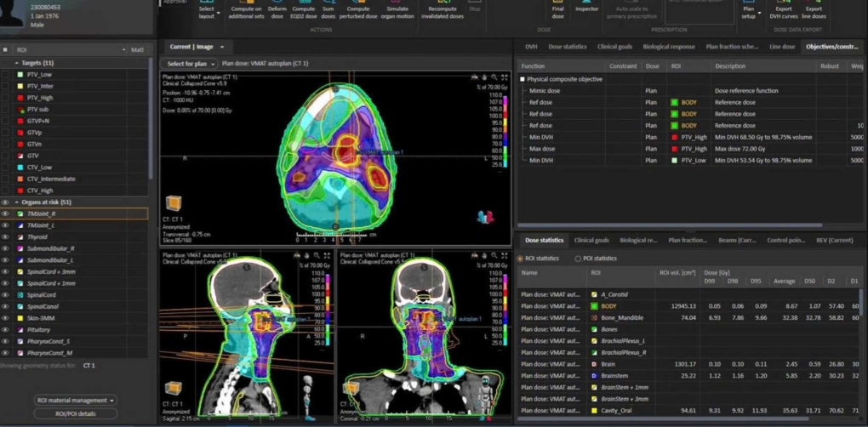868x427 pixels.
Task: Click the green BODY color swatch in objectives
Action: point(675,103)
